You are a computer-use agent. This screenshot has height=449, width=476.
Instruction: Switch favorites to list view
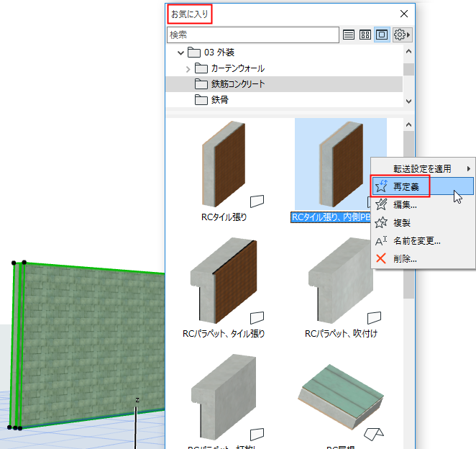(x=349, y=35)
